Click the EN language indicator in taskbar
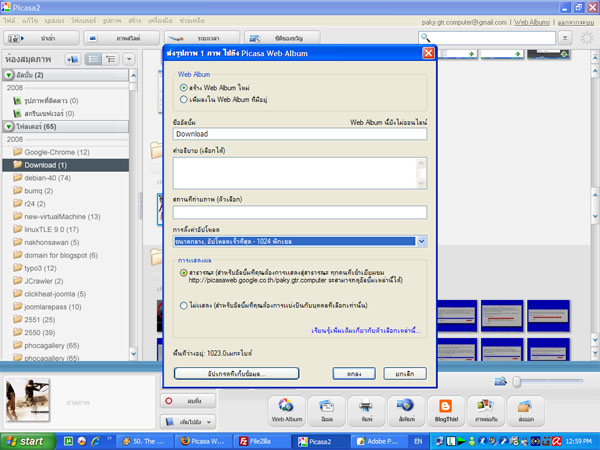 418,441
